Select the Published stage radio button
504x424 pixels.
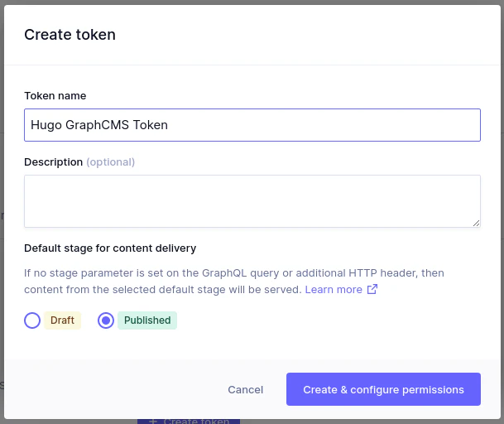[x=106, y=320]
